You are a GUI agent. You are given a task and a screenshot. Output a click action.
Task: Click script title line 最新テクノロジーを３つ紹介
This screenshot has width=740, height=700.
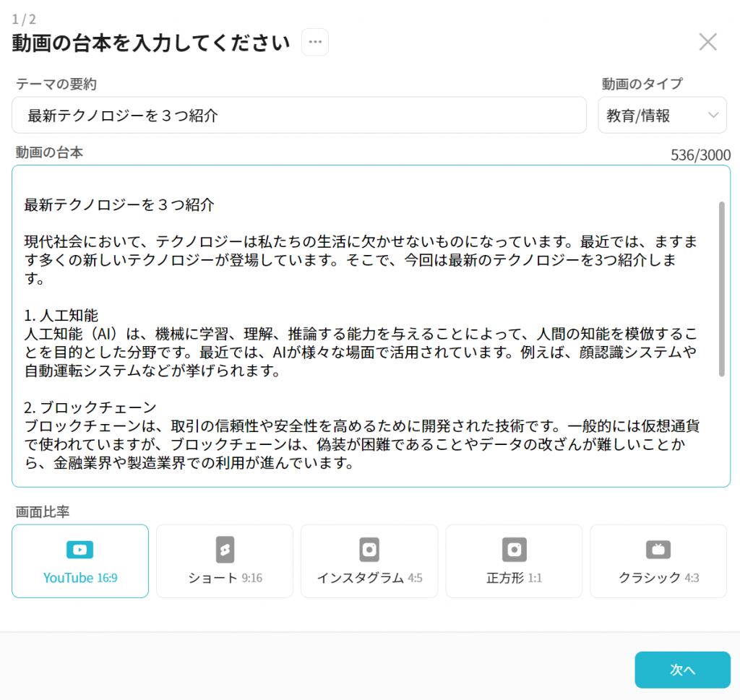coord(119,204)
